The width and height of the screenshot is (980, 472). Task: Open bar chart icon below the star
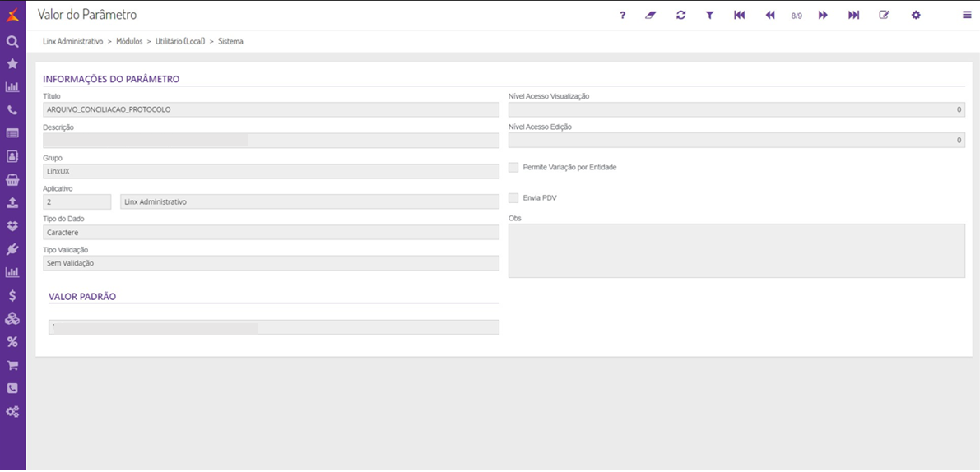click(12, 87)
